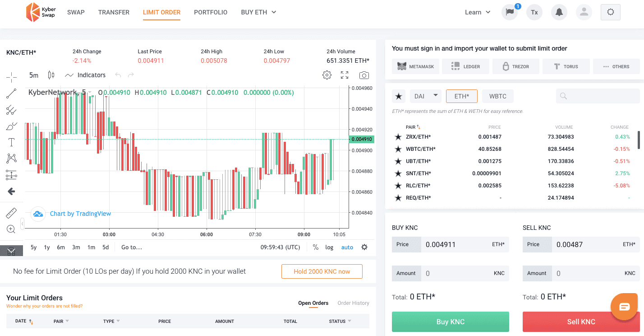Favorite the REQ/ETH* pair star
644x336 pixels.
tap(398, 198)
